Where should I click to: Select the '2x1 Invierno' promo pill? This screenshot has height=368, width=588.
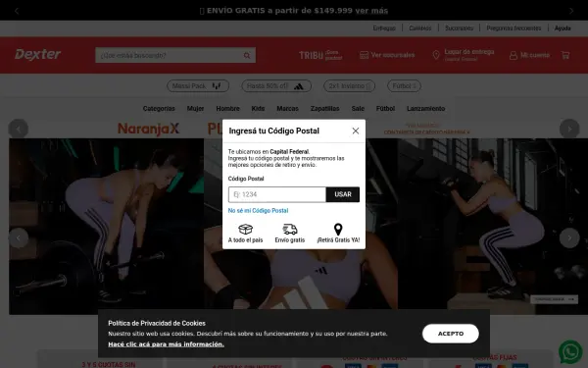pos(349,86)
